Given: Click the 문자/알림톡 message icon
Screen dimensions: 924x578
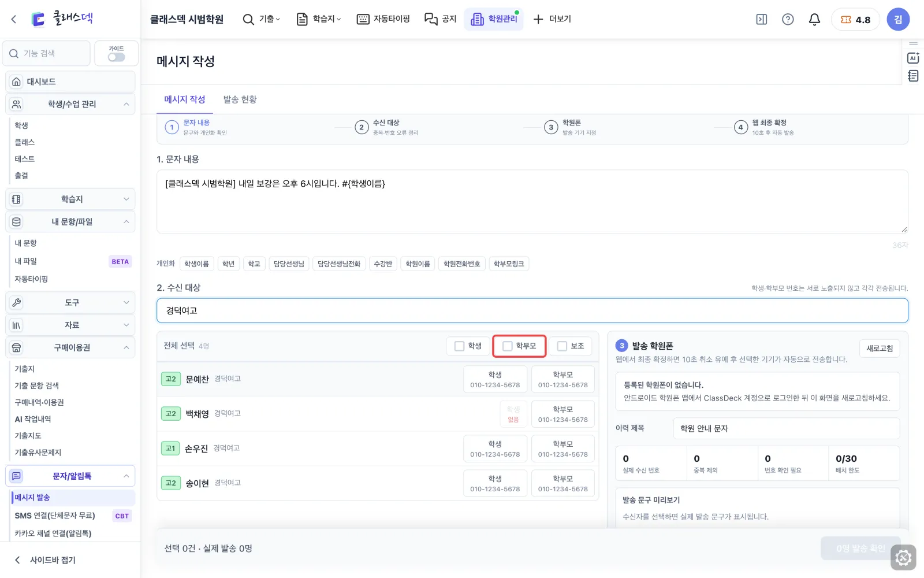Looking at the screenshot, I should [16, 476].
